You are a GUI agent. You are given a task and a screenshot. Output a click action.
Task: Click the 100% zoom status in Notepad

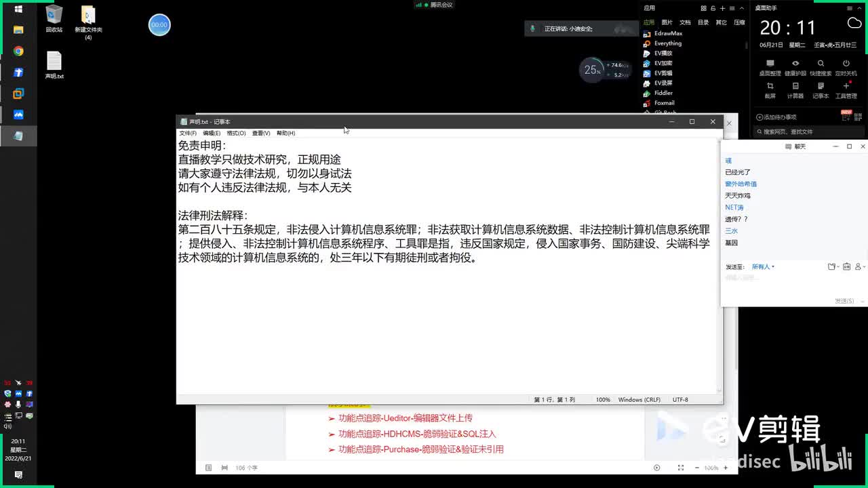[x=603, y=400]
